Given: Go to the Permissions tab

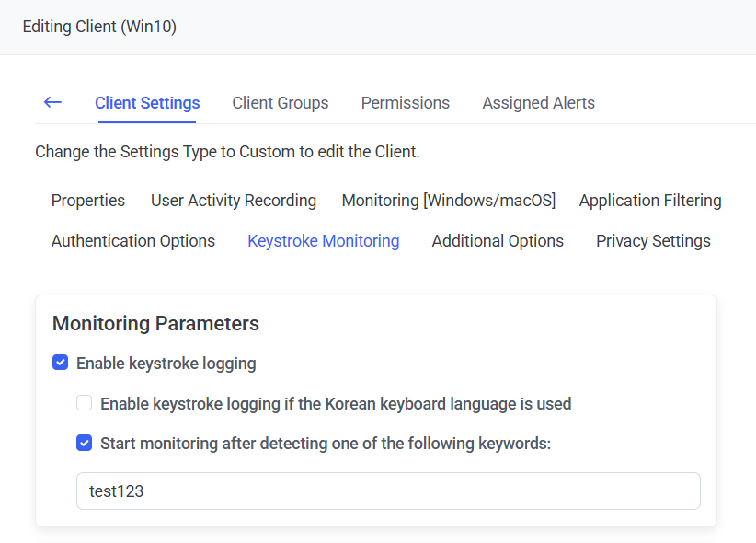Looking at the screenshot, I should pyautogui.click(x=405, y=103).
